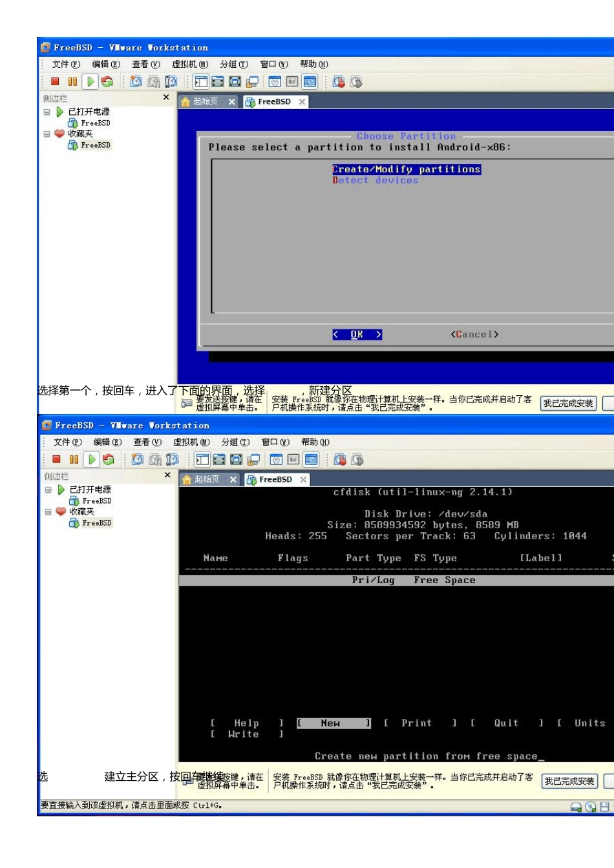Toggle the sidebar view icon in the Choose Partition window
Image resolution: width=614 pixels, height=868 pixels.
click(201, 81)
